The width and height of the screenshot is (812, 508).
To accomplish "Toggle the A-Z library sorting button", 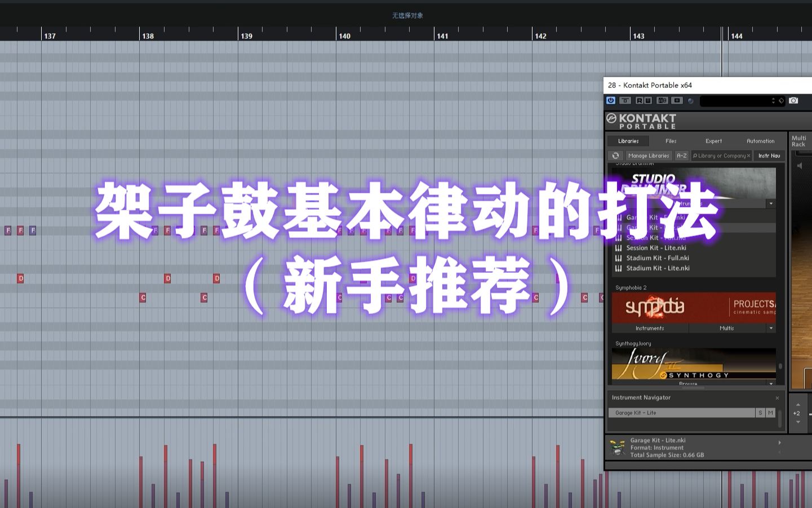I will click(681, 156).
